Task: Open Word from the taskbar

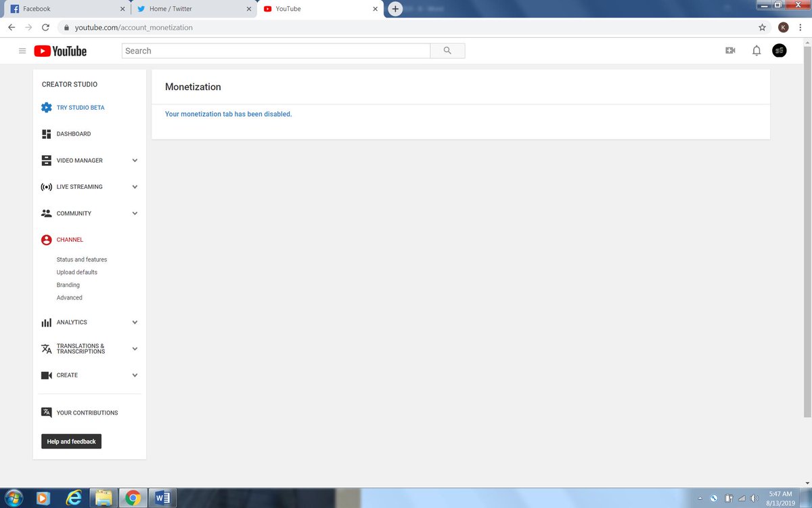Action: [x=162, y=498]
